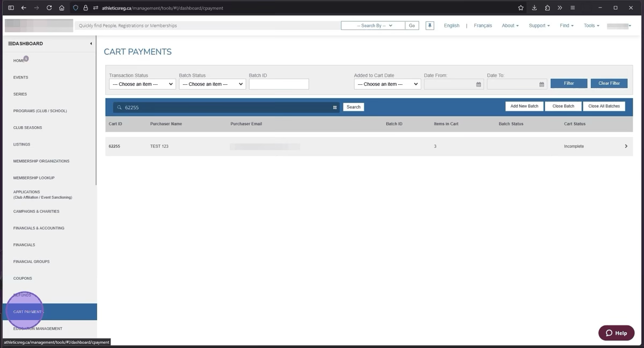
Task: Expand cart 62255 row chevron
Action: pyautogui.click(x=626, y=146)
